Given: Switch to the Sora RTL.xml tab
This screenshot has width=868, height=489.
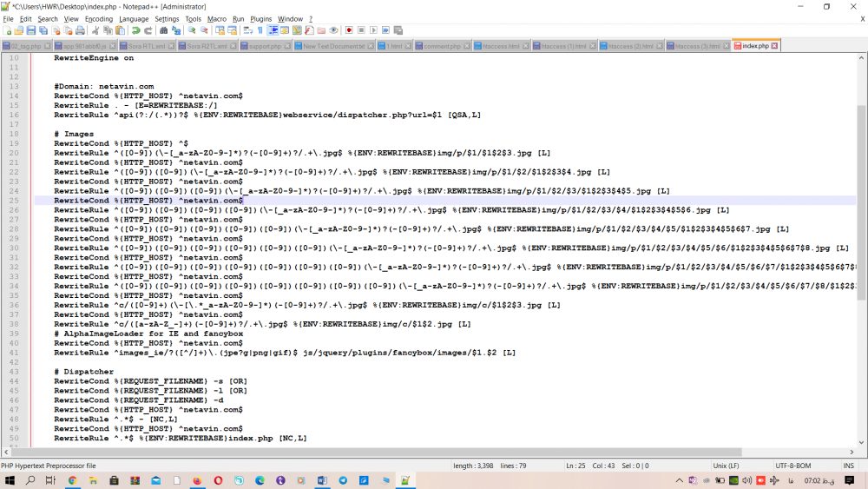Looking at the screenshot, I should tap(146, 46).
